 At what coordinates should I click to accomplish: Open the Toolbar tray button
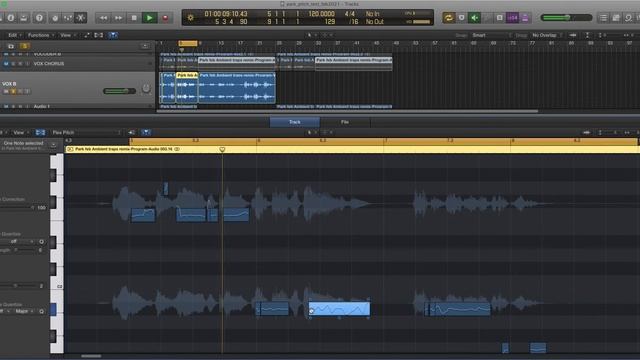pos(24,18)
